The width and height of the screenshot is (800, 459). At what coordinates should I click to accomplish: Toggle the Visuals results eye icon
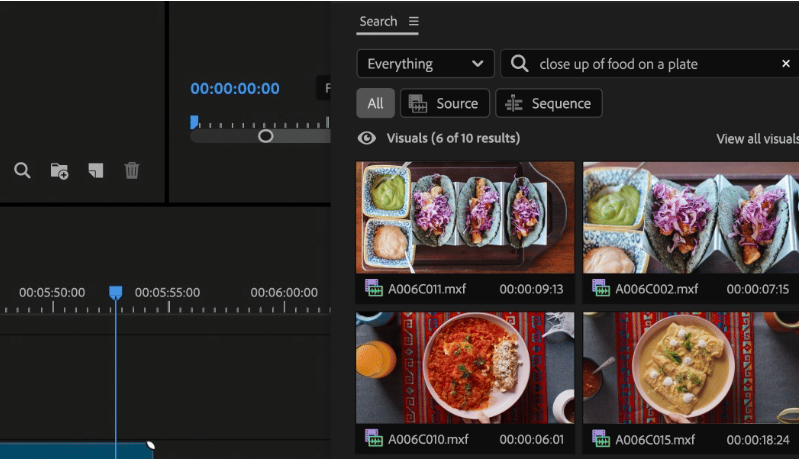coord(367,139)
